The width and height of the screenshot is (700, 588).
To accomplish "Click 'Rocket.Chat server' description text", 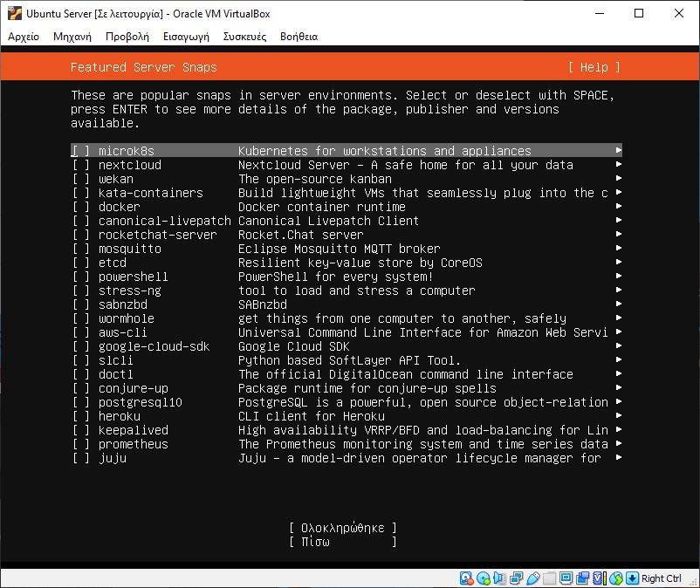I will pos(301,235).
